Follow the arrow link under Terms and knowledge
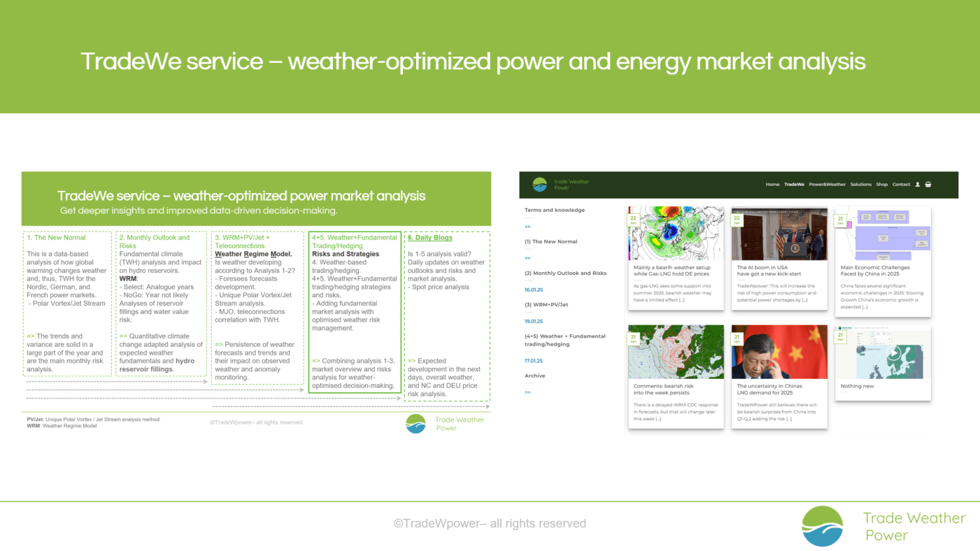 (527, 227)
